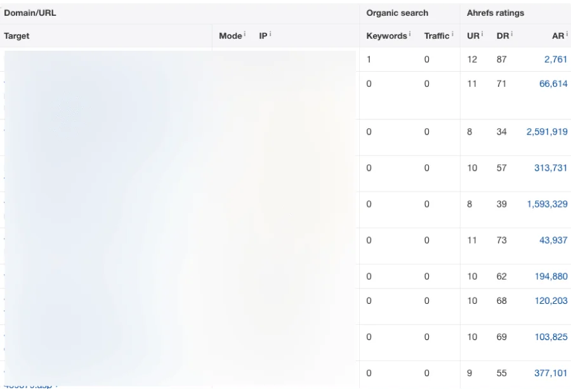
Task: Click the info icon beside AR
Action: pyautogui.click(x=567, y=34)
